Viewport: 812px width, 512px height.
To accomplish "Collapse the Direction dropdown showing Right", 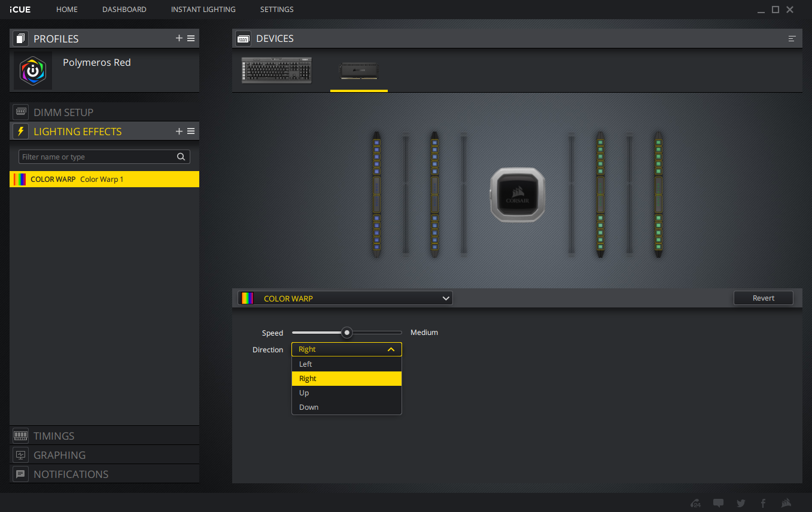I will coord(346,349).
